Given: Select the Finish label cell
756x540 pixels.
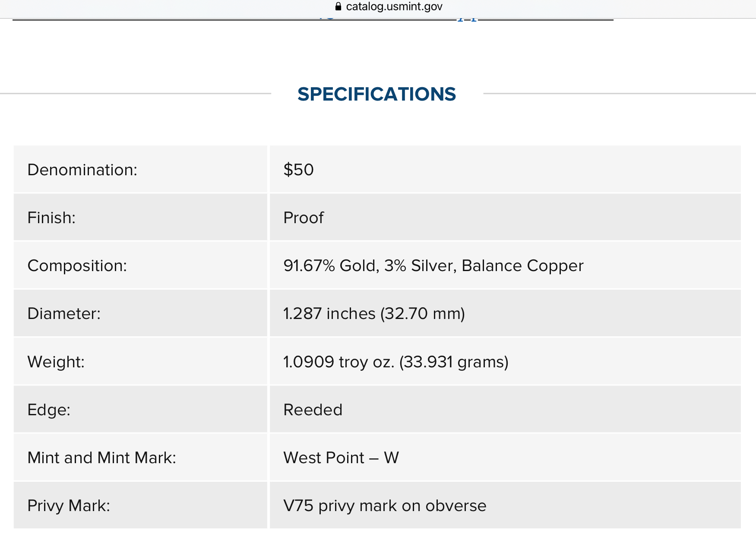Looking at the screenshot, I should (140, 217).
